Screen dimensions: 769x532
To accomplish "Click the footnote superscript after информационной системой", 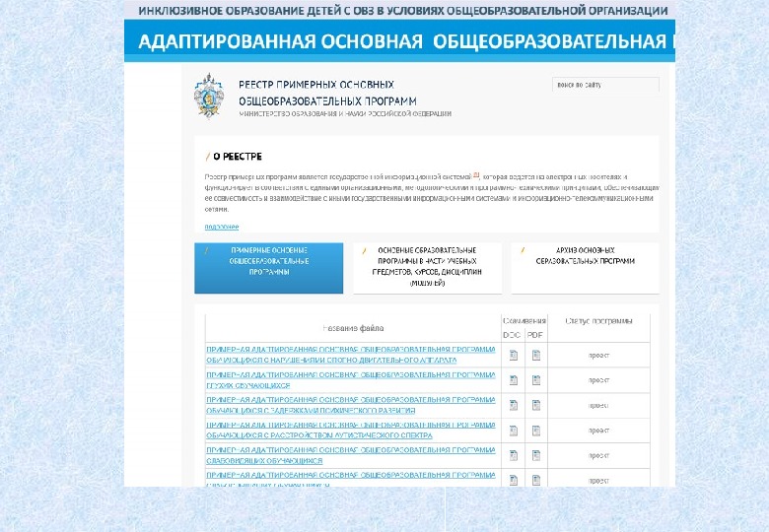I will 476,174.
